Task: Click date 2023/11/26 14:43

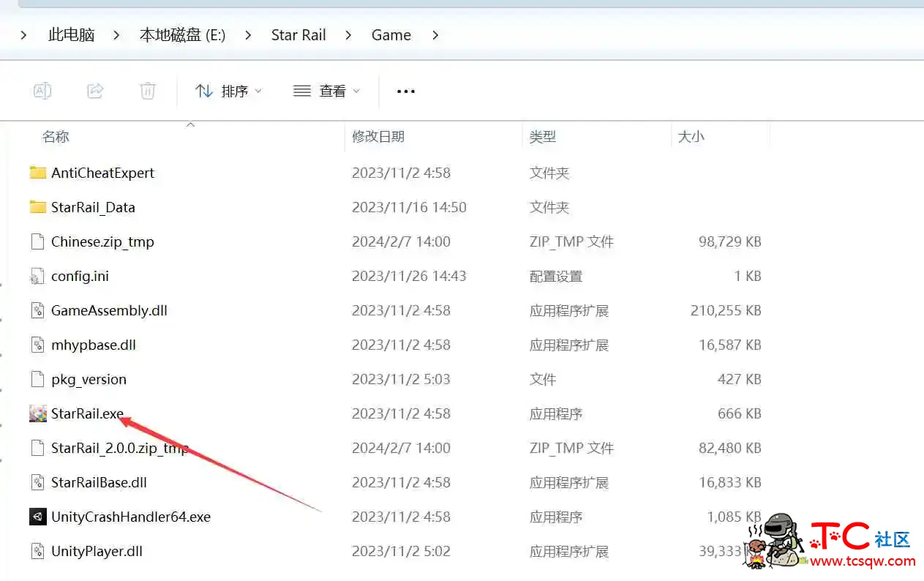Action: click(409, 276)
